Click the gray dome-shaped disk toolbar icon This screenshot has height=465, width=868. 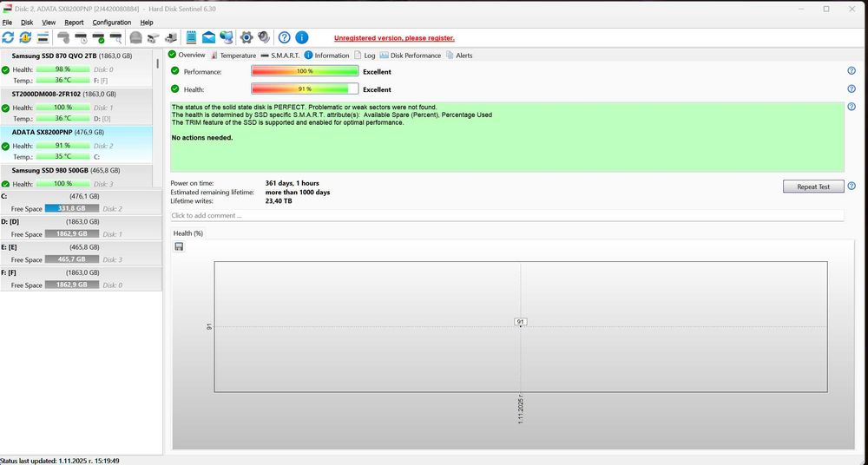click(135, 37)
